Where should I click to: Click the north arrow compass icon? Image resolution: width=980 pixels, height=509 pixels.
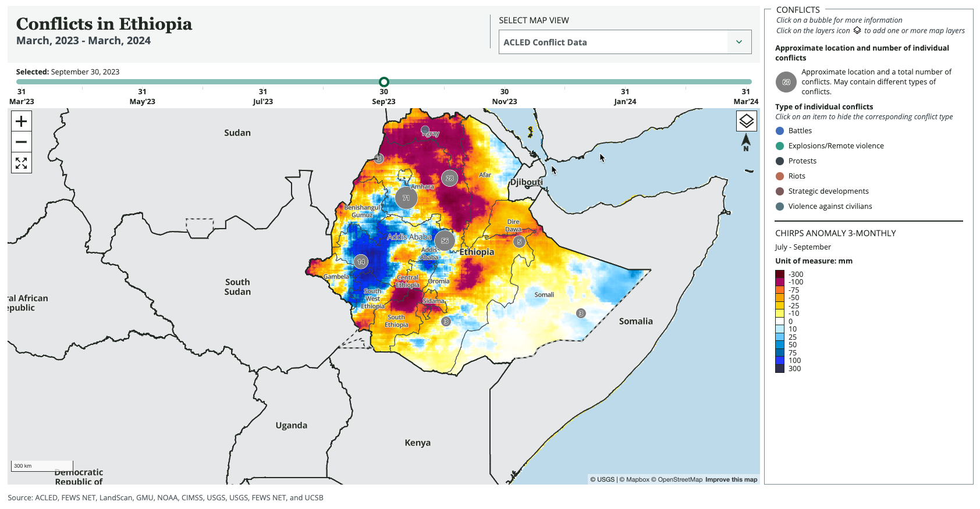pos(746,142)
